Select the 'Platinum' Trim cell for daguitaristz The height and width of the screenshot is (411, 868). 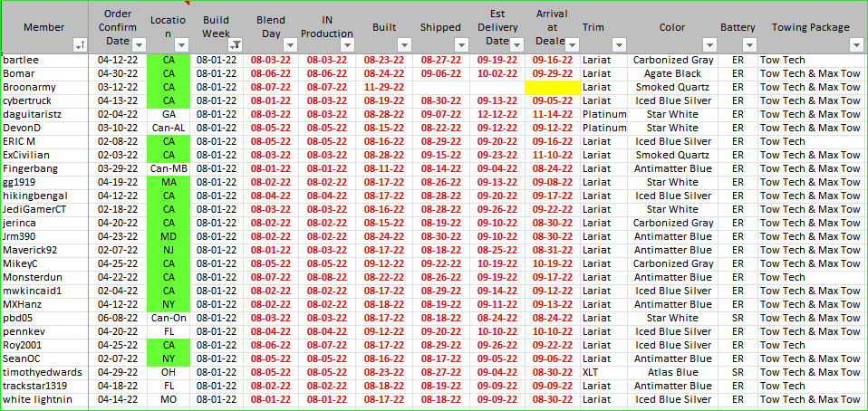coord(603,114)
